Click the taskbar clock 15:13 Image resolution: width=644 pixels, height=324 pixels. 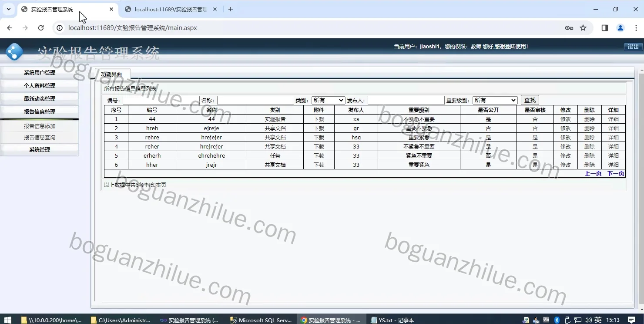(613, 320)
